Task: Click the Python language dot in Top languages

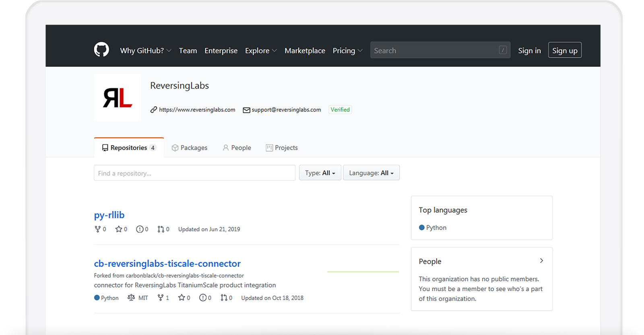Action: click(x=422, y=228)
